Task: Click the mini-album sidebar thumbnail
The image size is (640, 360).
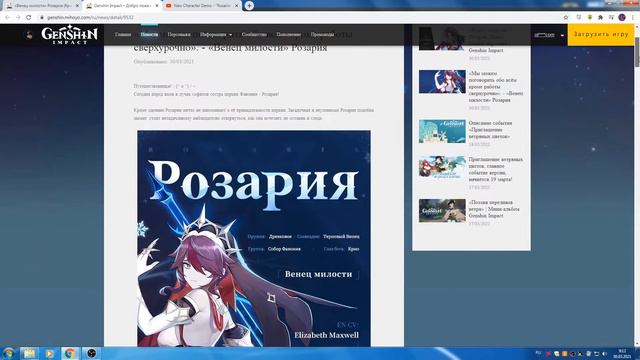Action: click(x=442, y=211)
